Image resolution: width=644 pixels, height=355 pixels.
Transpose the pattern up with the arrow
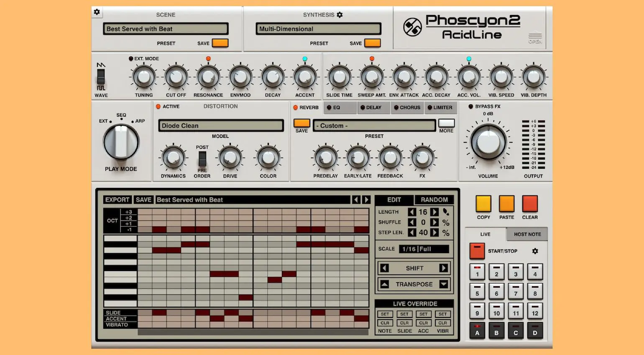click(385, 284)
